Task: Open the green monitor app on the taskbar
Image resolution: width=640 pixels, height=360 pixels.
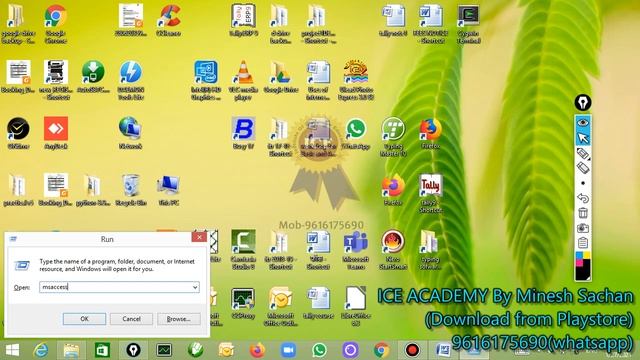Action: point(164,350)
